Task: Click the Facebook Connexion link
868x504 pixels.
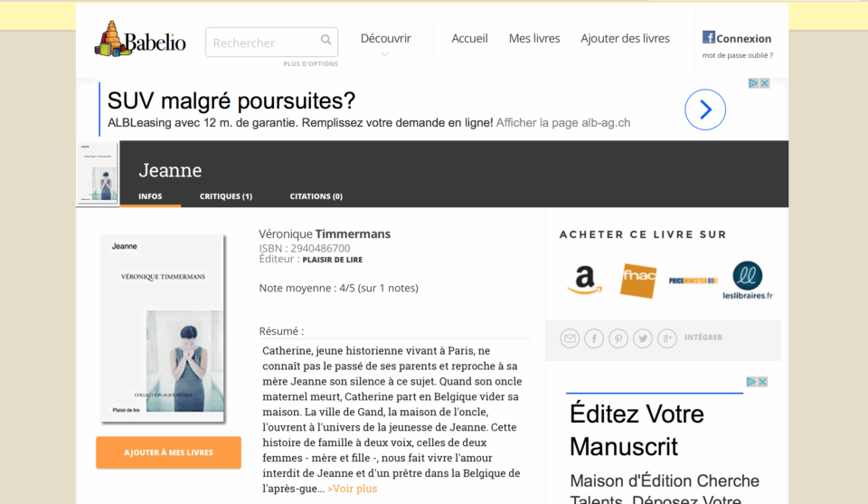Action: [x=737, y=38]
